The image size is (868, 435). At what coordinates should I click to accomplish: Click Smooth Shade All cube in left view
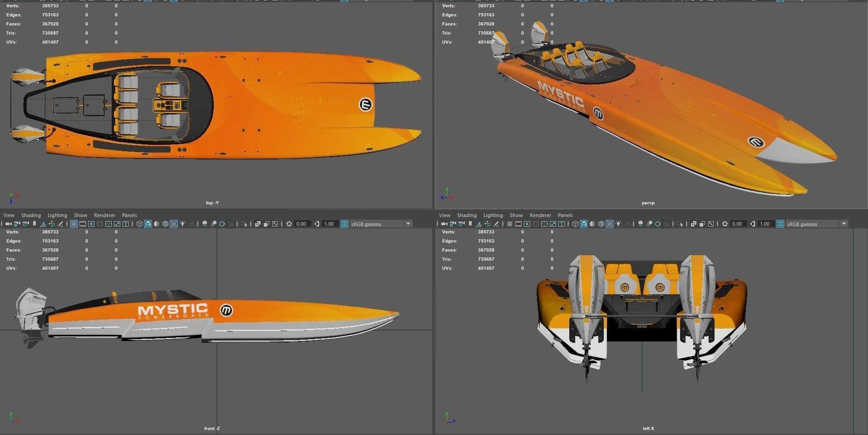click(x=584, y=224)
